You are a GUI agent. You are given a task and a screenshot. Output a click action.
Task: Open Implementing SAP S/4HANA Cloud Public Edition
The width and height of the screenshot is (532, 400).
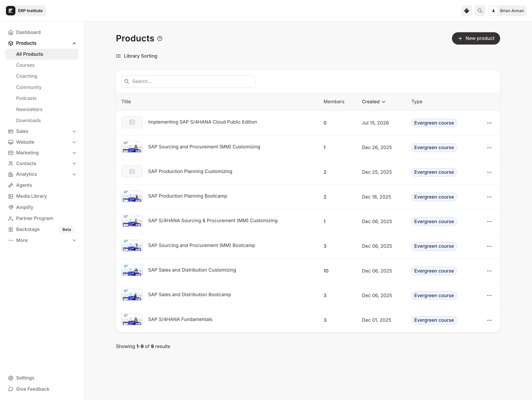coord(203,122)
